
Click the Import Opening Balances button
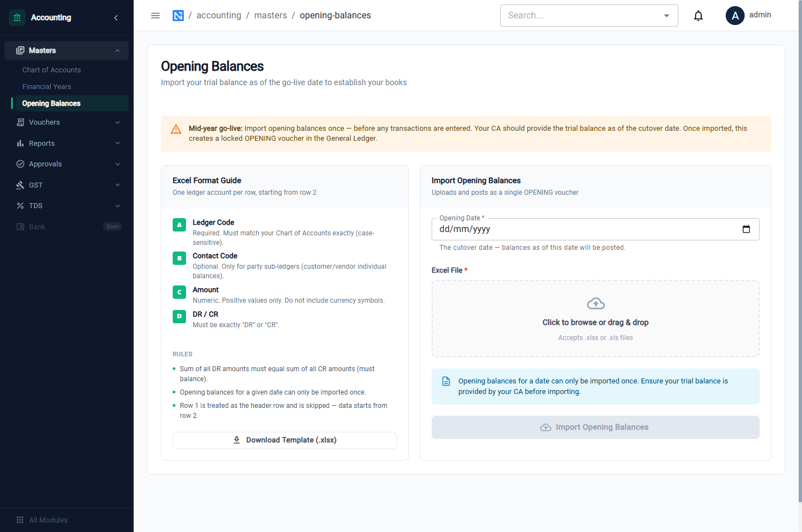pyautogui.click(x=595, y=427)
